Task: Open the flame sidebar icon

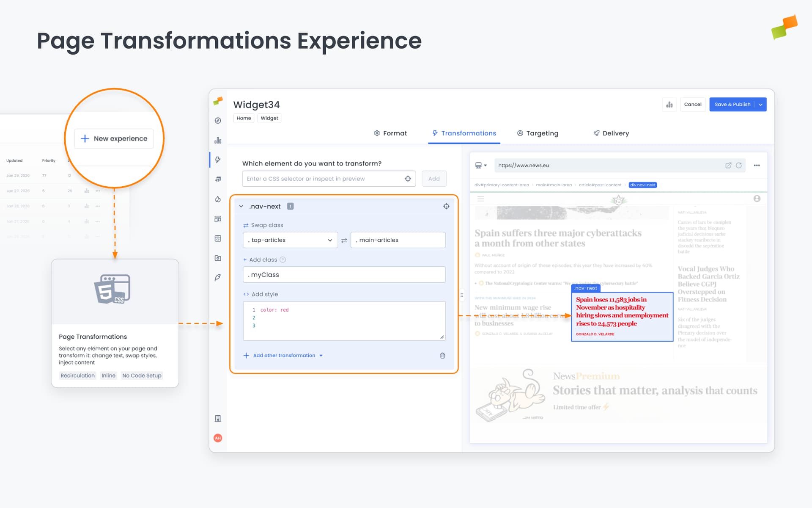Action: point(217,199)
